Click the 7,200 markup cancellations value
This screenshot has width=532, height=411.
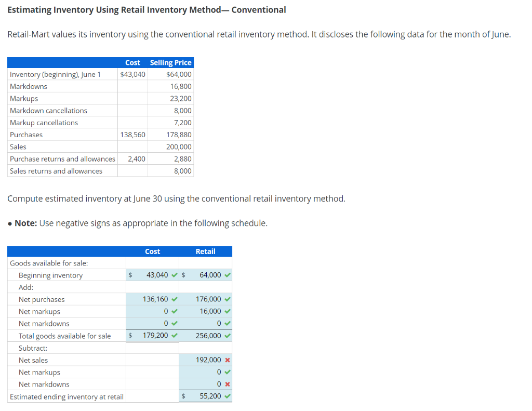coord(183,123)
